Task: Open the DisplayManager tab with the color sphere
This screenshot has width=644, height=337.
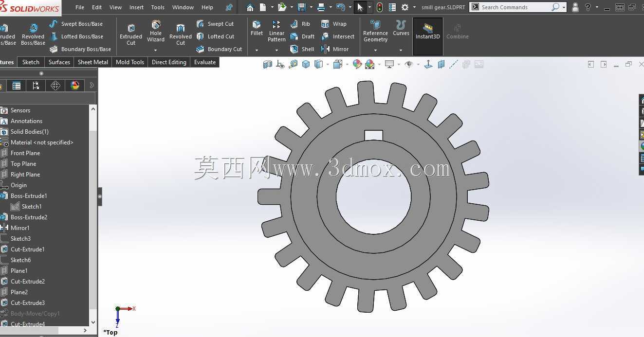Action: 75,86
